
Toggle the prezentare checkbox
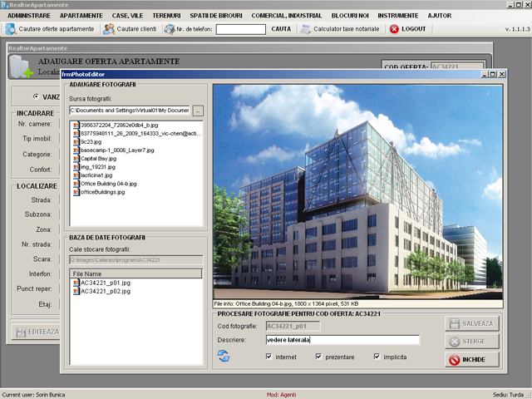pos(318,357)
